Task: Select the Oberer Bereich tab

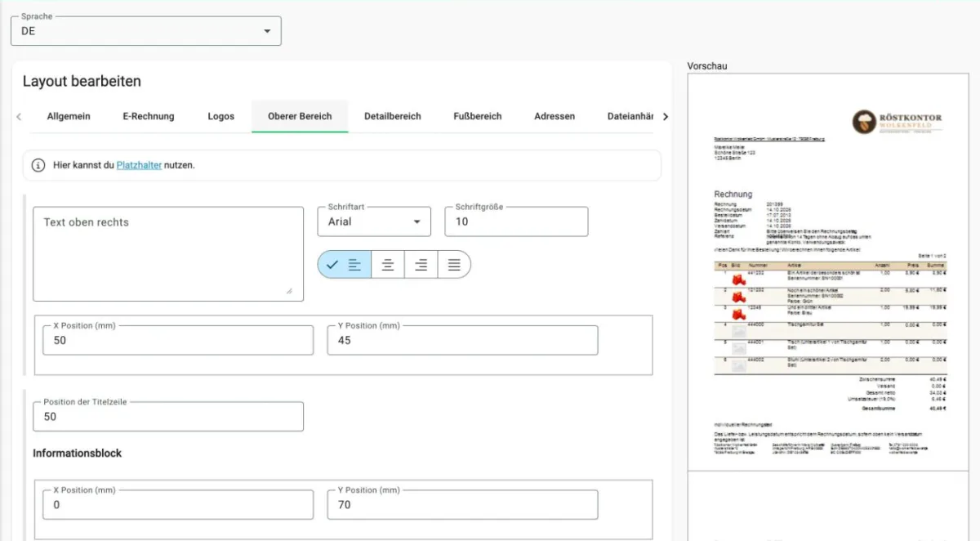Action: tap(300, 116)
